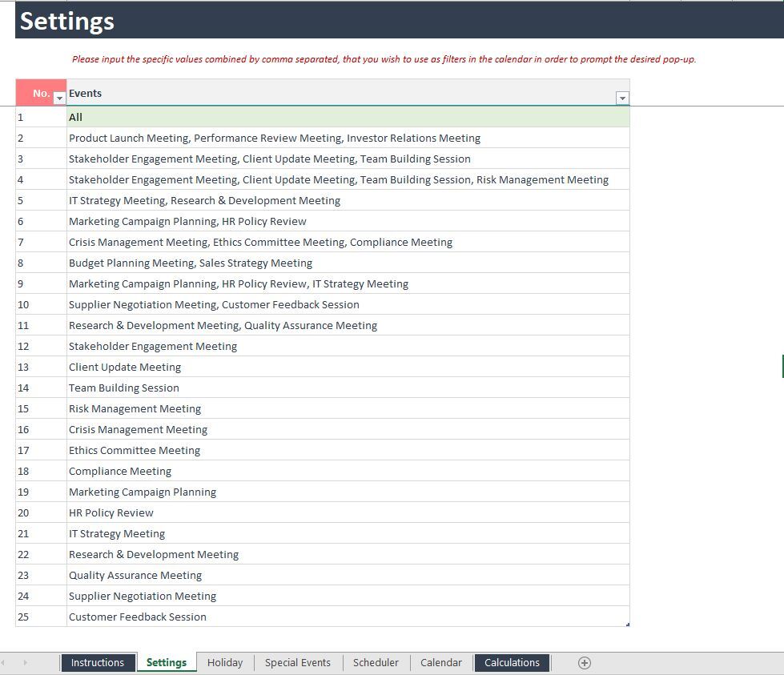Viewport: 784px width, 675px height.
Task: Select 'Marketing Campaign Planning, HR Policy Review' row 6
Action: tap(348, 222)
